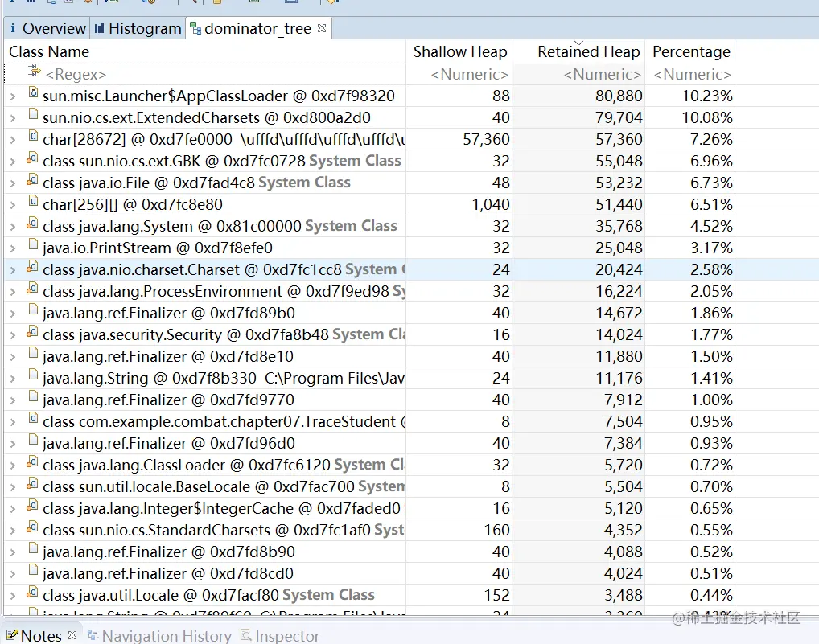Select java.lang.ref.Finalizer @ 0xd7fd96d0 row
819x644 pixels.
[x=368, y=443]
